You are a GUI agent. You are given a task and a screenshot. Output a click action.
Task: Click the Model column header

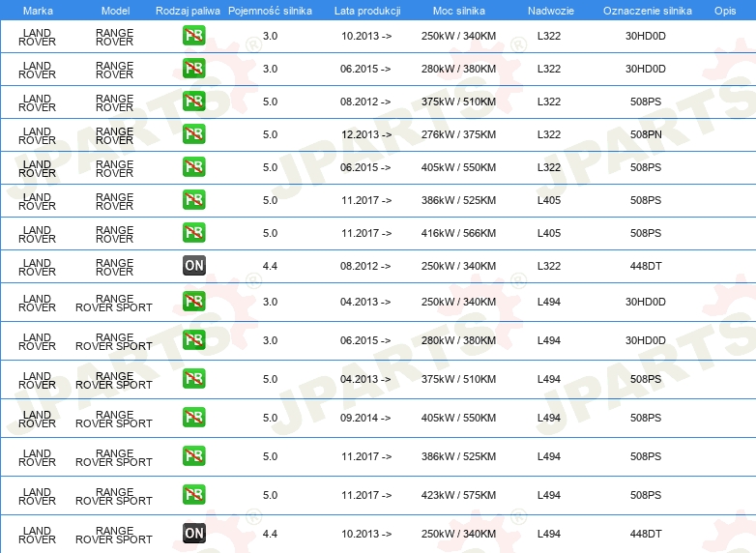click(116, 11)
